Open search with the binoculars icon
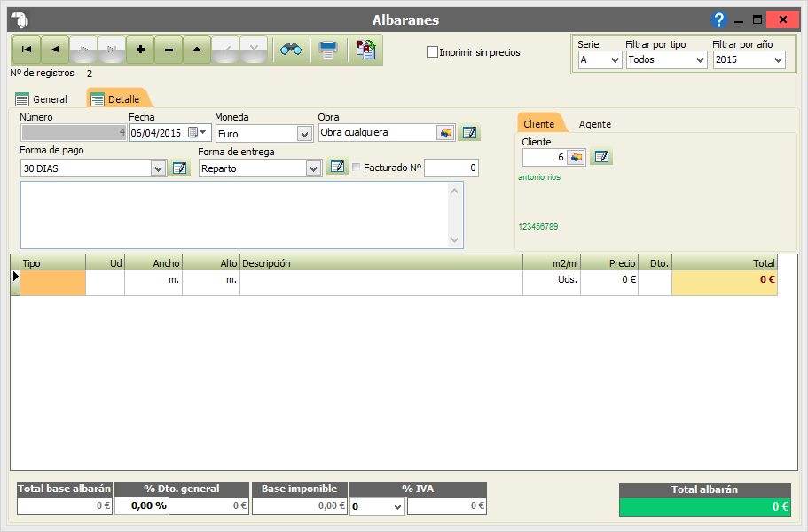Image resolution: width=808 pixels, height=532 pixels. point(291,50)
